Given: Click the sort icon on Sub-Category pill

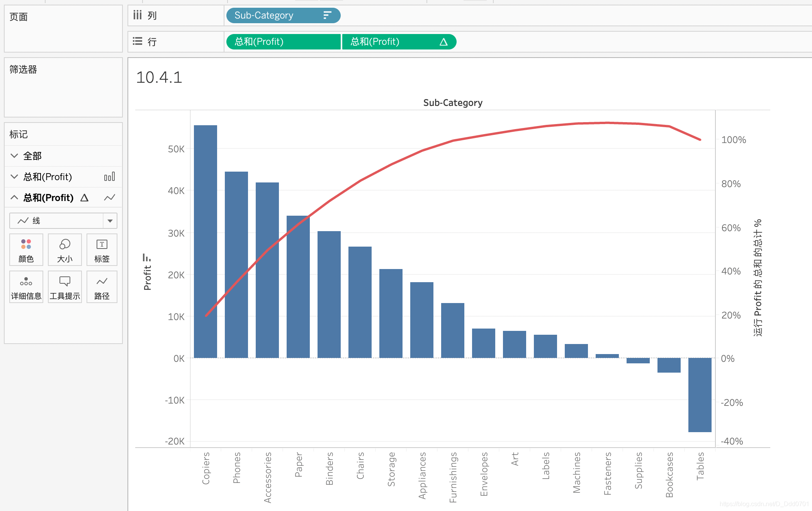Looking at the screenshot, I should [x=327, y=15].
